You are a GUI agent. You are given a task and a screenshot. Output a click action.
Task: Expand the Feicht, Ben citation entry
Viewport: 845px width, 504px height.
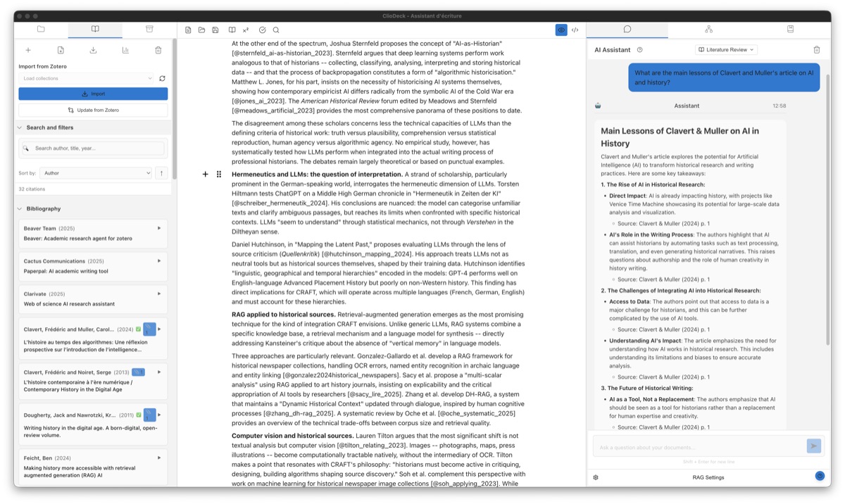coord(159,458)
